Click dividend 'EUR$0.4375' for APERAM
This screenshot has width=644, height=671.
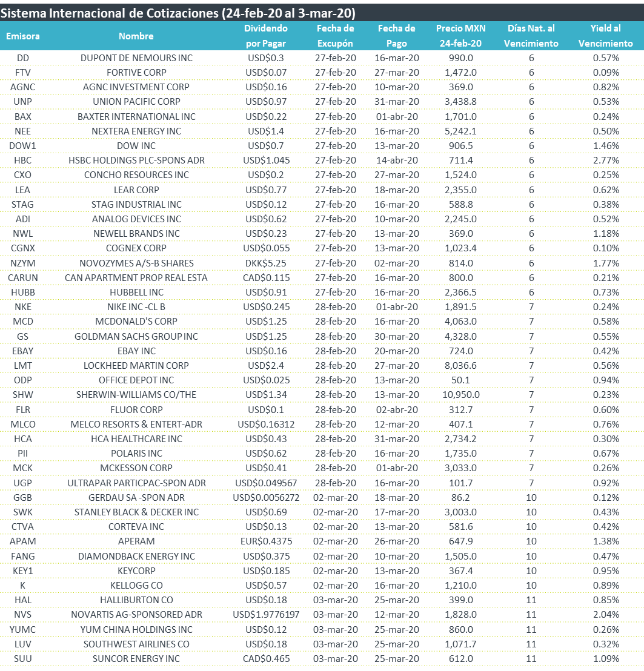pyautogui.click(x=266, y=541)
